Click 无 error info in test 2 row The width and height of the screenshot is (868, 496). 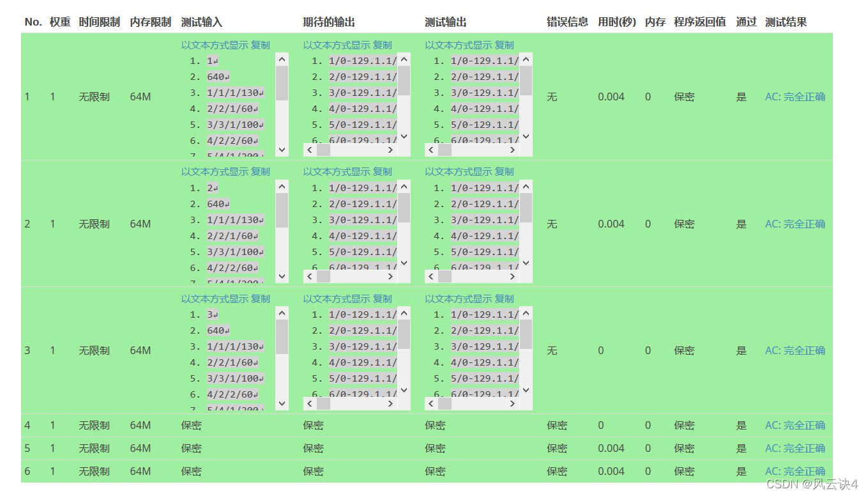552,224
